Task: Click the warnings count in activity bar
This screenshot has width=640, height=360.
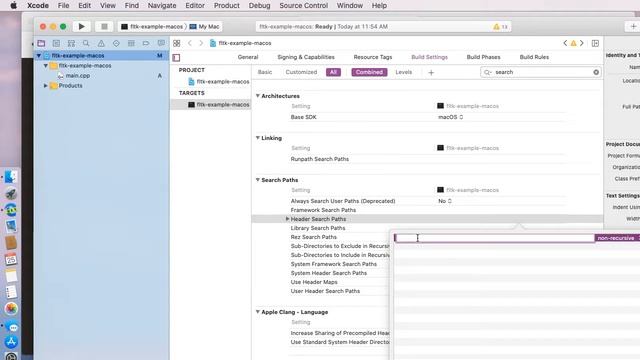Action: pos(501,27)
